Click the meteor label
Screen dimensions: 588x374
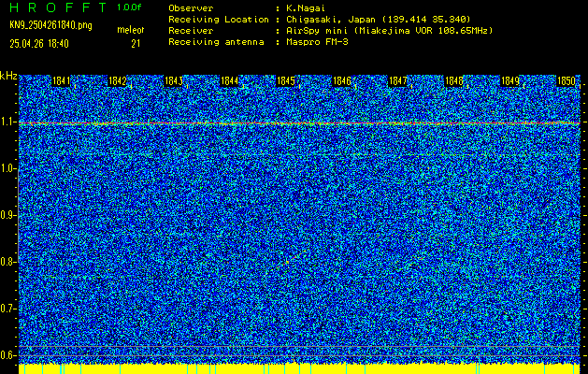(131, 30)
